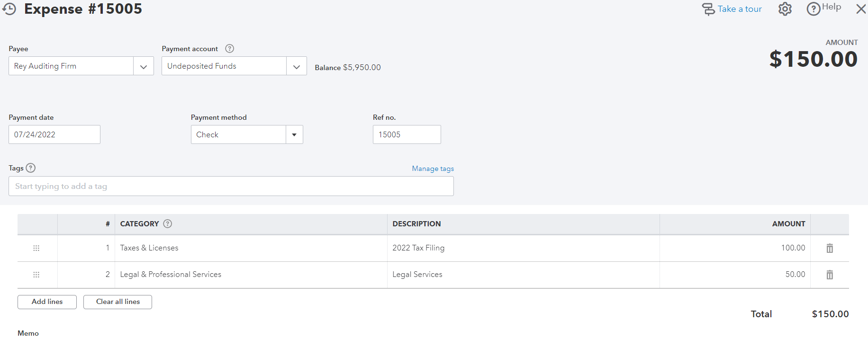The height and width of the screenshot is (339, 868).
Task: Click the Tags input field
Action: (231, 187)
